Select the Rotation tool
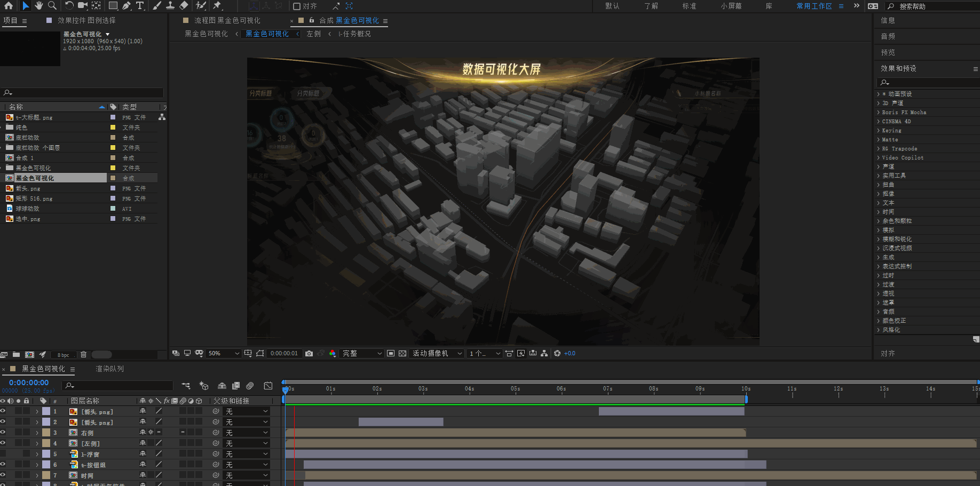The image size is (980, 486). click(x=69, y=6)
